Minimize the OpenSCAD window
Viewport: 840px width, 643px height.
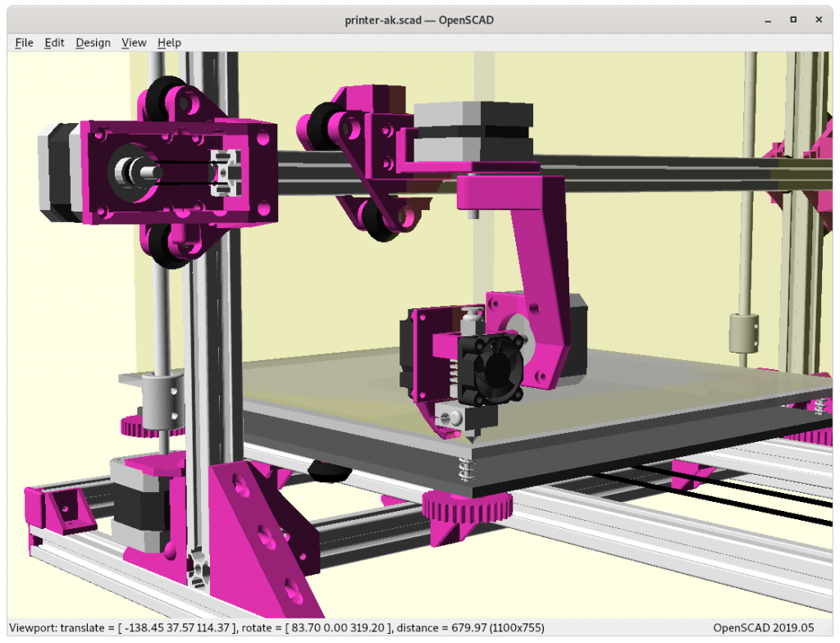[x=768, y=21]
